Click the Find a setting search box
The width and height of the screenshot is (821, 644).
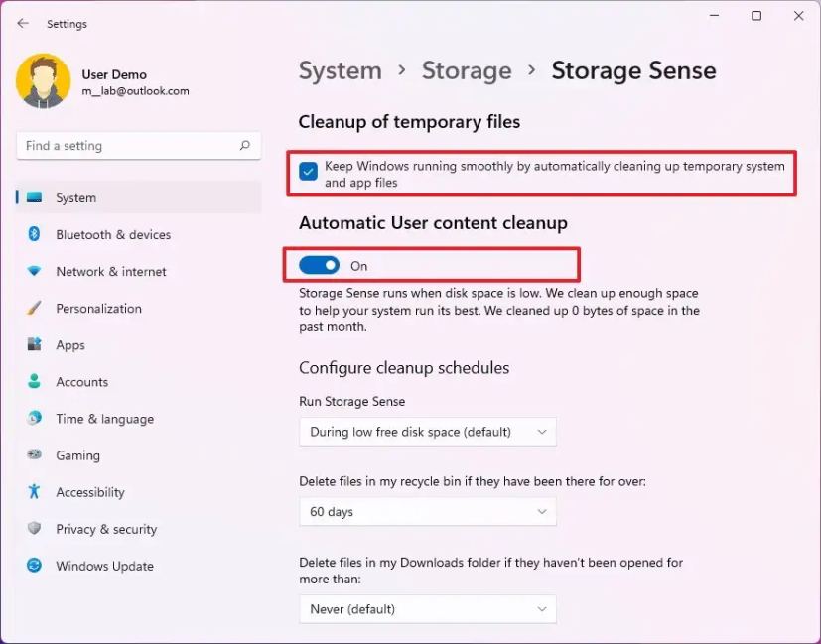click(x=129, y=146)
